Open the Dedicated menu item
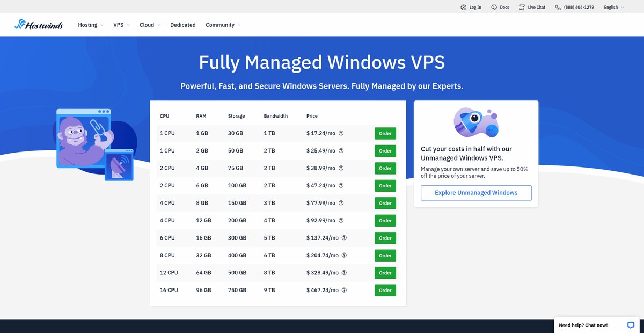 [183, 25]
